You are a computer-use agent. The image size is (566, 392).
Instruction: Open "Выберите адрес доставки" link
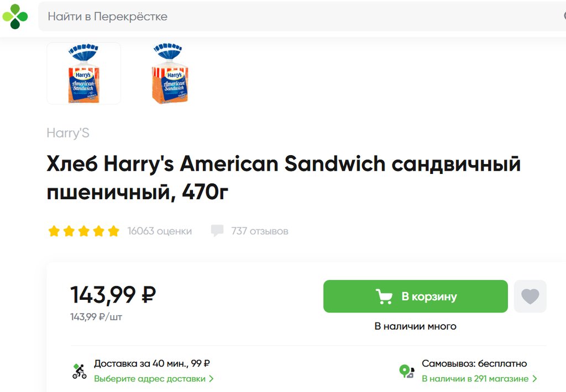point(150,379)
